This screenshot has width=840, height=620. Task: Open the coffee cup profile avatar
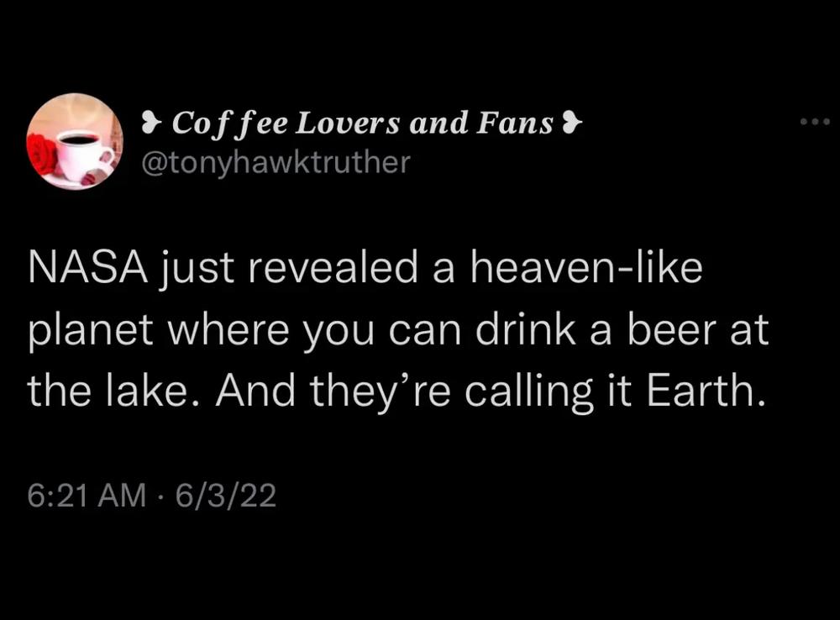click(75, 141)
